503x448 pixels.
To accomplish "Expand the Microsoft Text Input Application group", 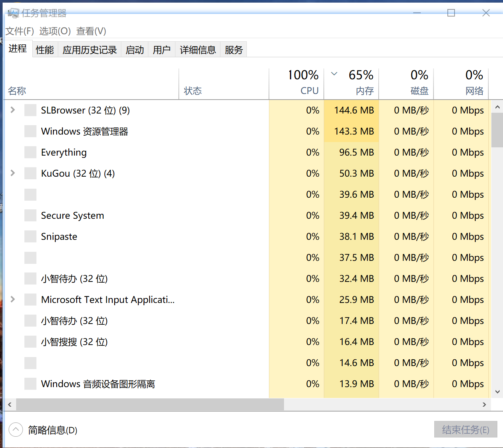I will point(13,299).
